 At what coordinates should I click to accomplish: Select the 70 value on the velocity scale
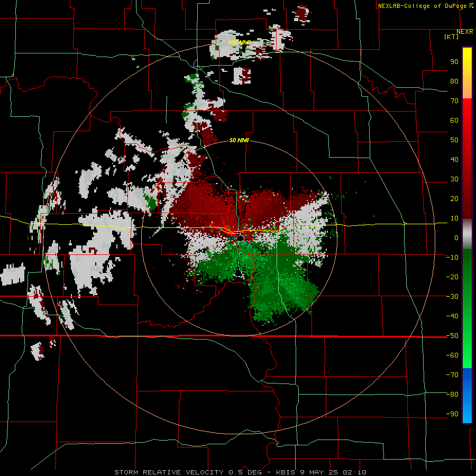[x=454, y=101]
